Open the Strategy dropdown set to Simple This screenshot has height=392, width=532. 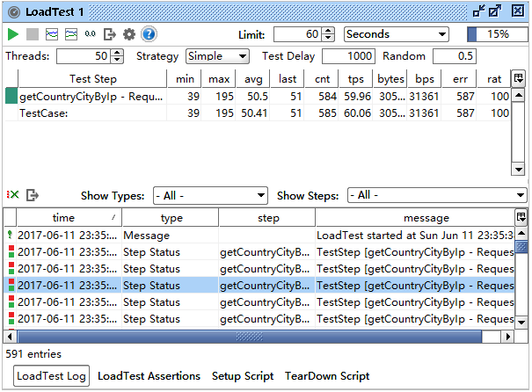pos(217,56)
